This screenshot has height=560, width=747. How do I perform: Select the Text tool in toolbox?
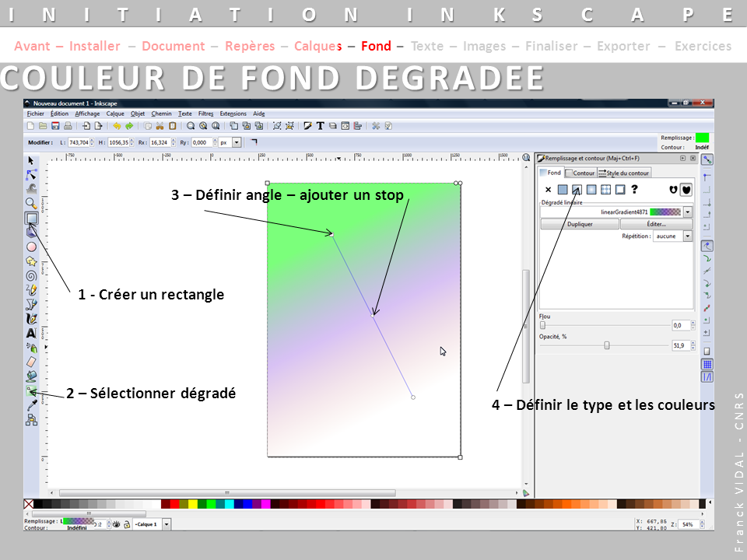click(x=31, y=334)
